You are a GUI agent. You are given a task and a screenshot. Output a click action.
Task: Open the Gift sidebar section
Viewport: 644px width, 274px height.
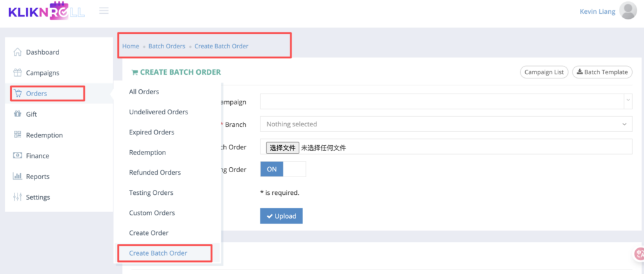pyautogui.click(x=31, y=114)
